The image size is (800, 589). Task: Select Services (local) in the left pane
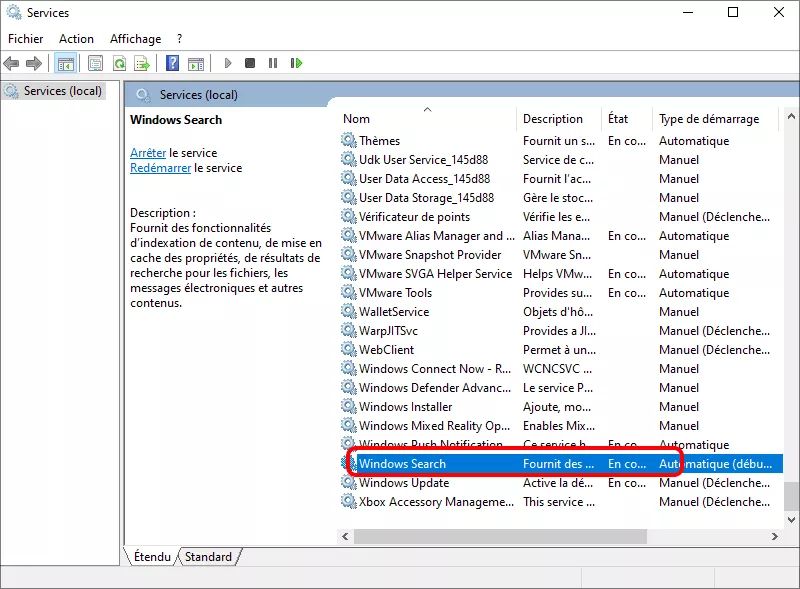(x=60, y=90)
